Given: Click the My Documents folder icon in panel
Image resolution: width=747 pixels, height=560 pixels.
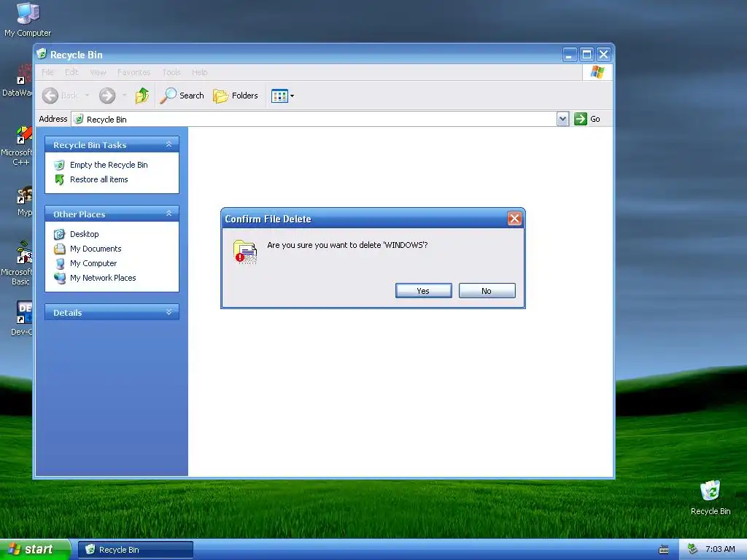Looking at the screenshot, I should pos(60,249).
